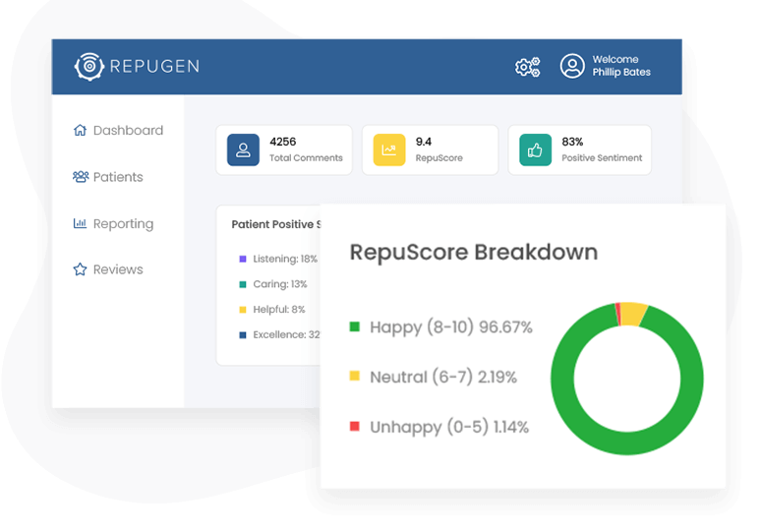
Task: Click the red Unhappy donut segment
Action: point(617,315)
